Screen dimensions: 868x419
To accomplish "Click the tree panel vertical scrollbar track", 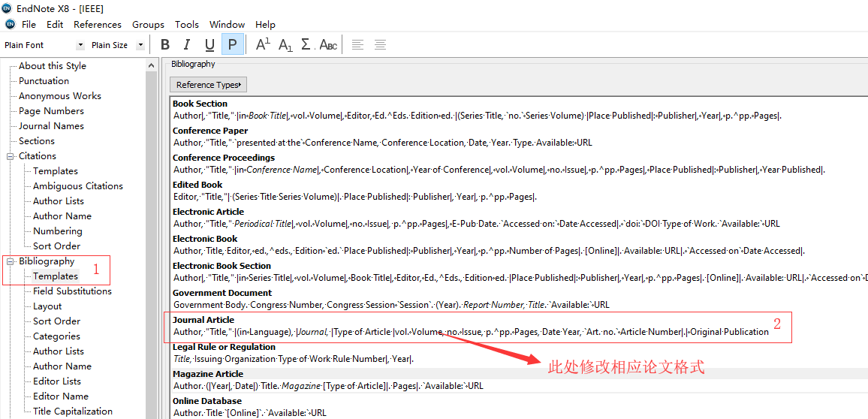I will (152, 246).
